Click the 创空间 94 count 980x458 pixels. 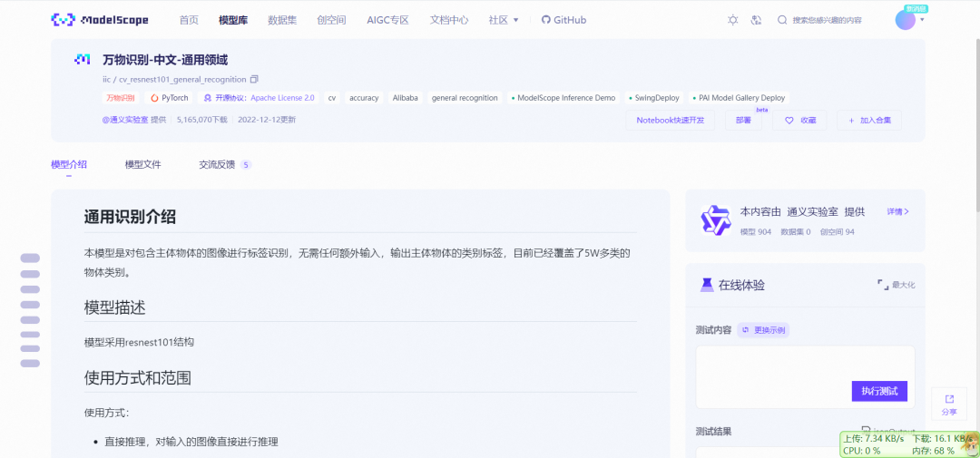[837, 232]
